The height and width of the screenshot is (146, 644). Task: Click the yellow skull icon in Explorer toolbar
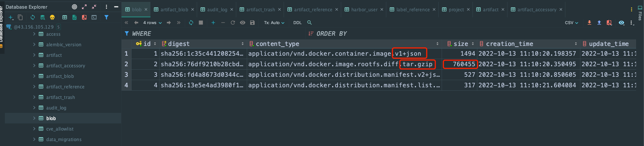(x=52, y=17)
